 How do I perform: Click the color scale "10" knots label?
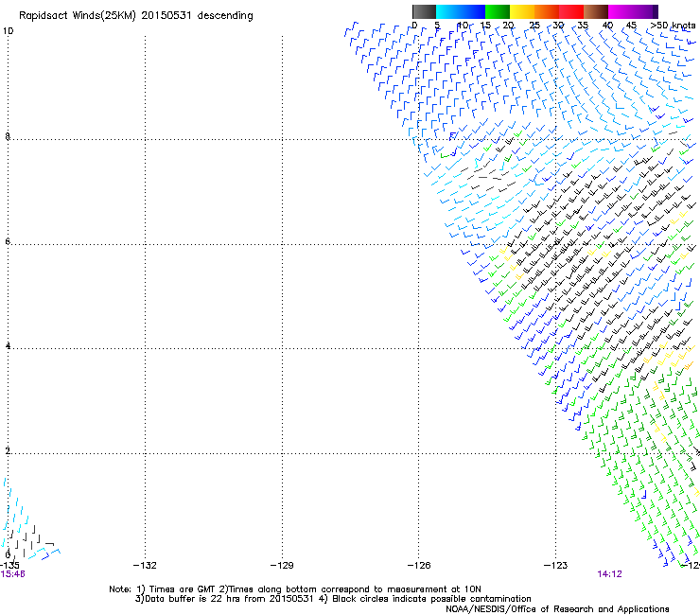pos(462,26)
